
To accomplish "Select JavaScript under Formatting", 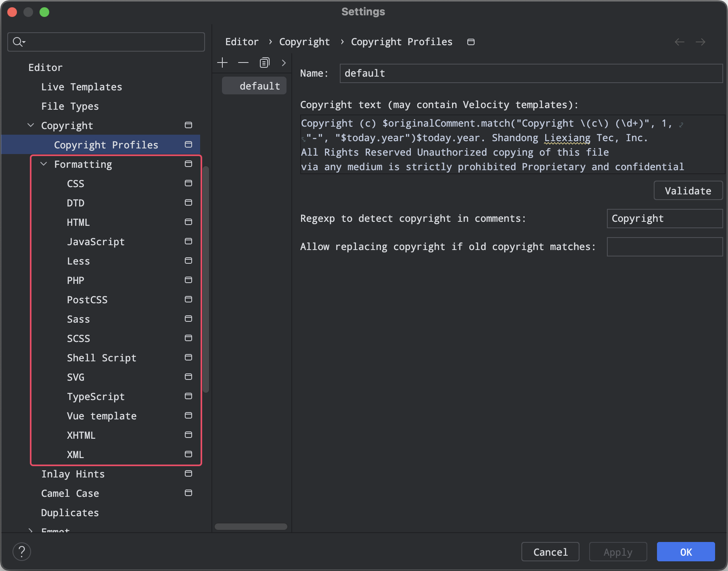I will (96, 242).
